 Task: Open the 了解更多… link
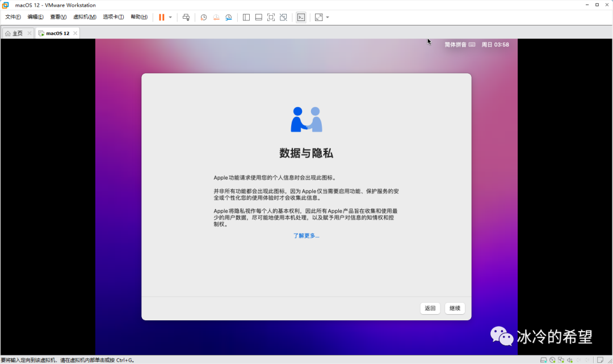click(306, 235)
